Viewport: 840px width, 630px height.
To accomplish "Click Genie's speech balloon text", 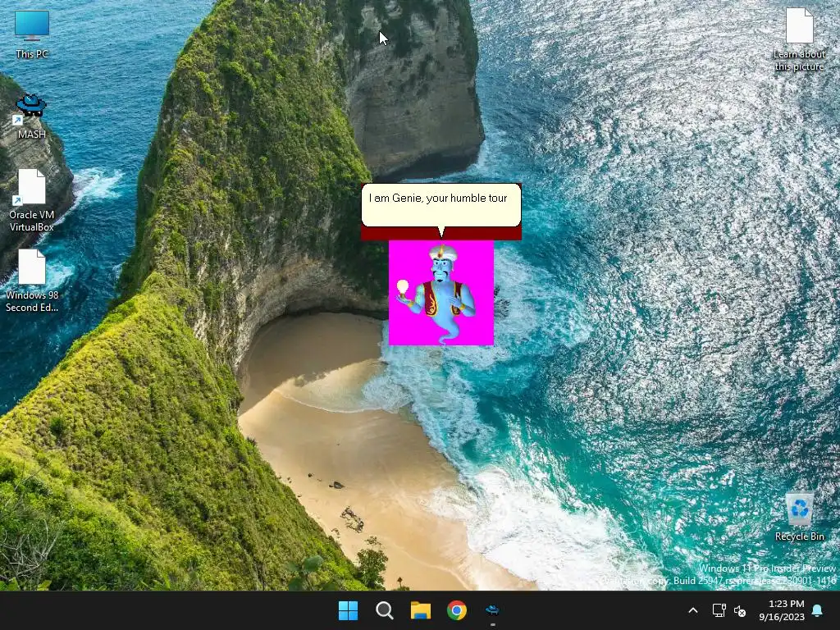I will [438, 199].
